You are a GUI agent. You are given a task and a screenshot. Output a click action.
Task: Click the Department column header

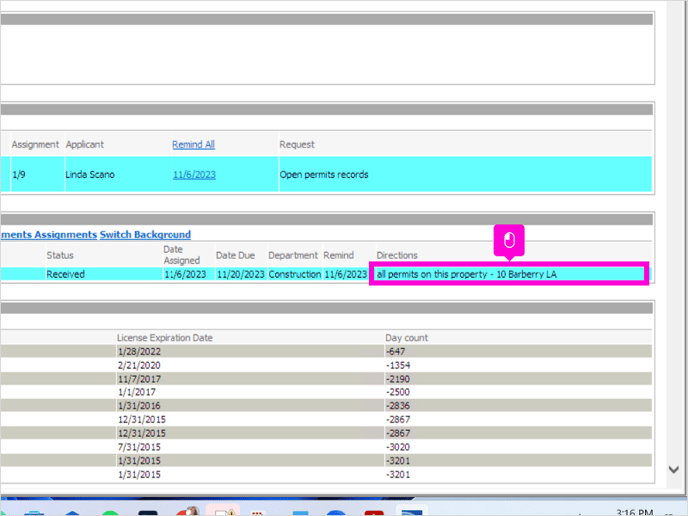(293, 255)
